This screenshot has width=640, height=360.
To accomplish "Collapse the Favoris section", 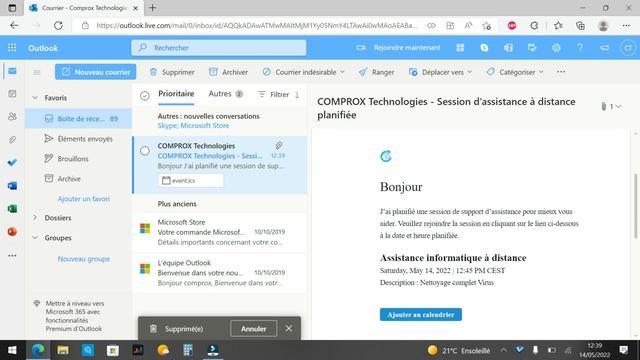I will 35,98.
